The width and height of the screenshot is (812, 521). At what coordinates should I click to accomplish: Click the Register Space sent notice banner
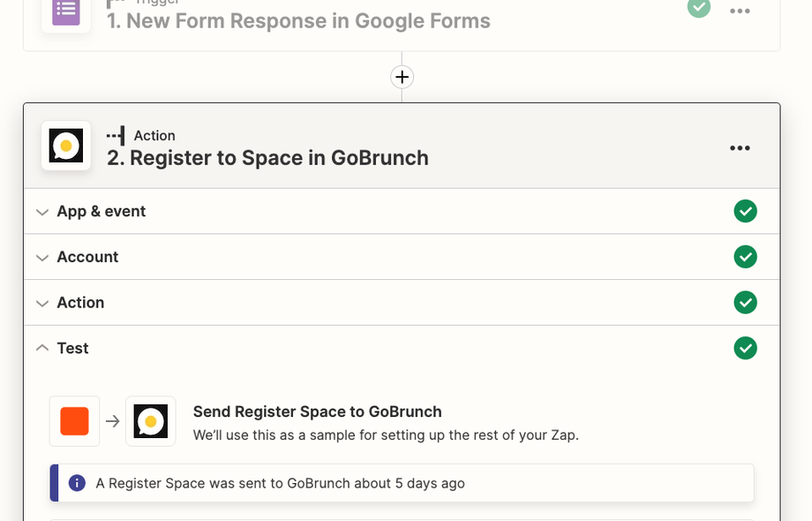coord(402,483)
